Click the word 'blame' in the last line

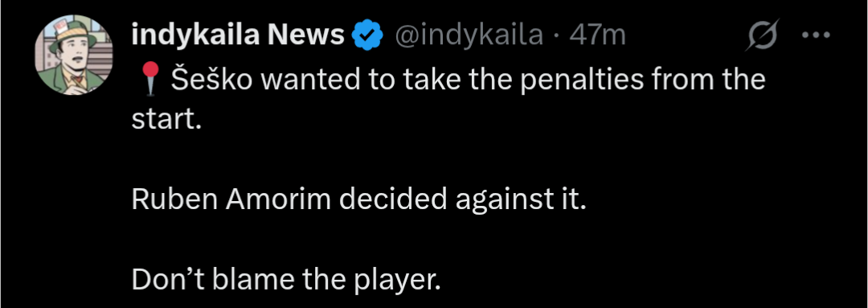click(256, 281)
